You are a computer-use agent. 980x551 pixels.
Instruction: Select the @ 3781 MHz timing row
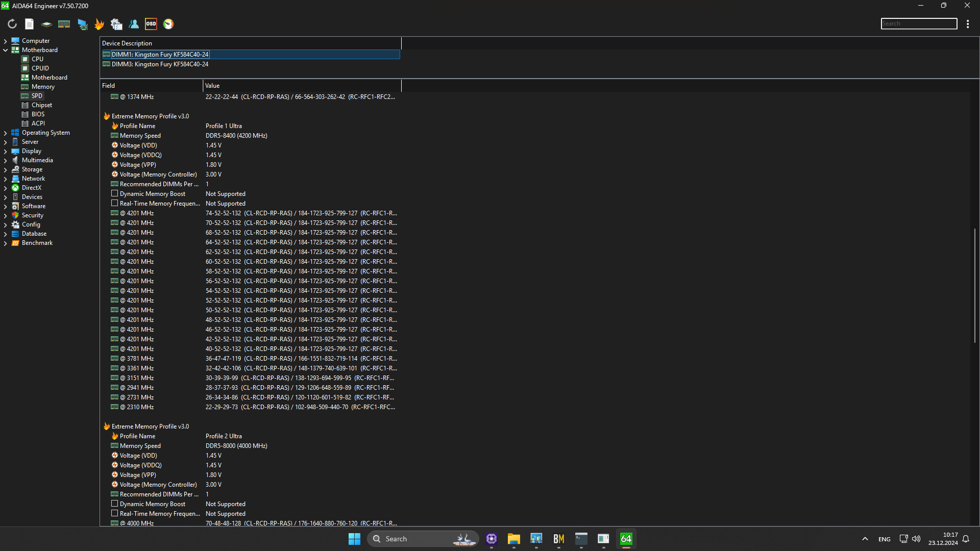tap(250, 359)
